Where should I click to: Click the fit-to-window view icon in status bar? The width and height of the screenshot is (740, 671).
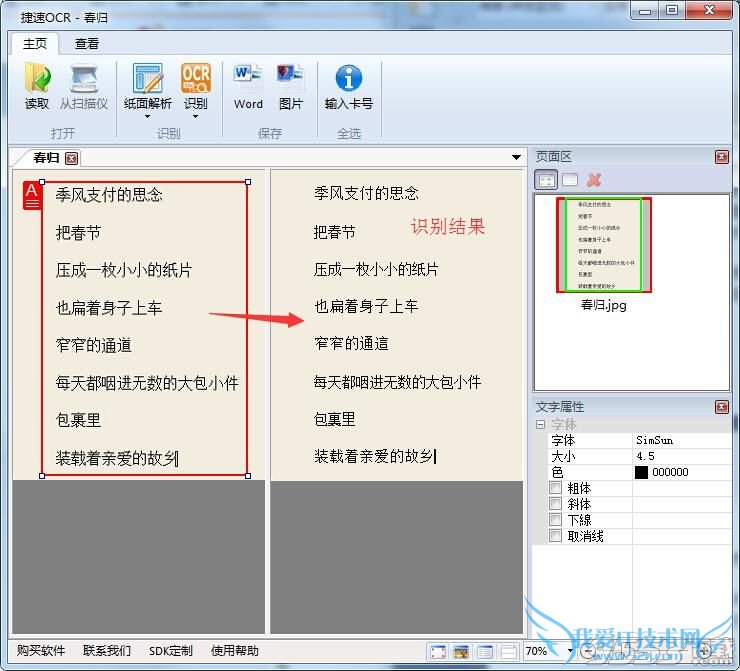(x=438, y=652)
